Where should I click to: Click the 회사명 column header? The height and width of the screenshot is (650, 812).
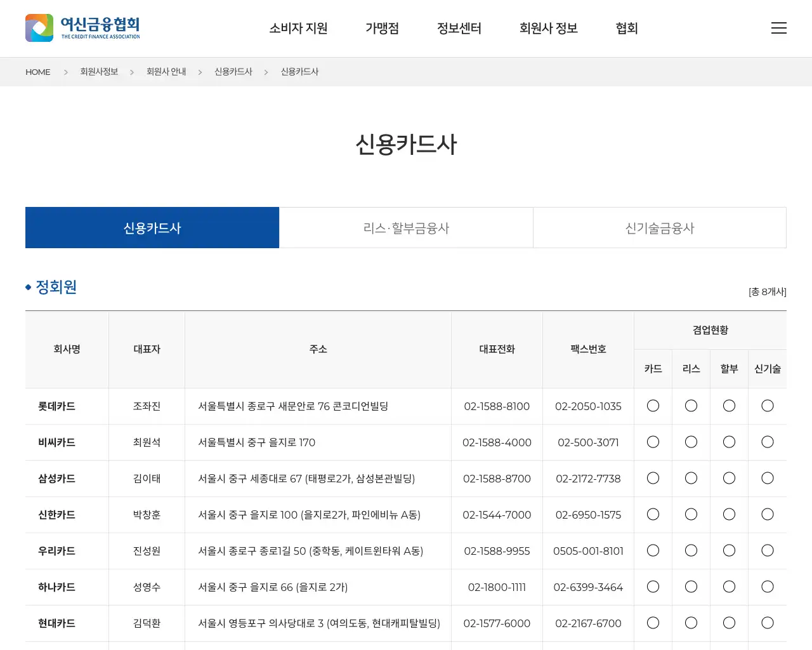click(67, 349)
